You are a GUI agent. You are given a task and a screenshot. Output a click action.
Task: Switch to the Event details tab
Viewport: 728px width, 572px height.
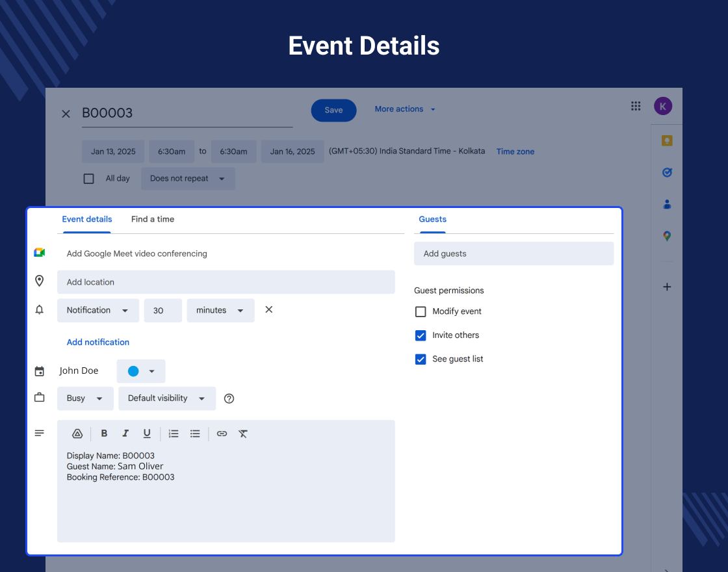(87, 220)
